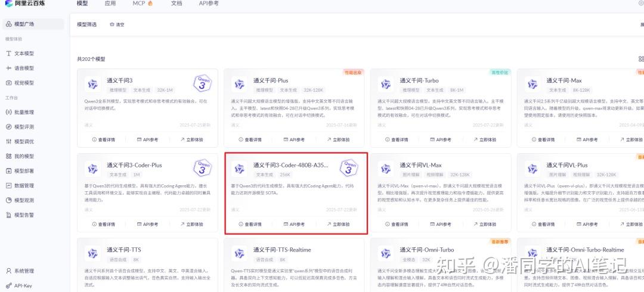Image resolution: width=644 pixels, height=292 pixels.
Task: Click the 通义千问-Max card title
Action: pyautogui.click(x=564, y=80)
